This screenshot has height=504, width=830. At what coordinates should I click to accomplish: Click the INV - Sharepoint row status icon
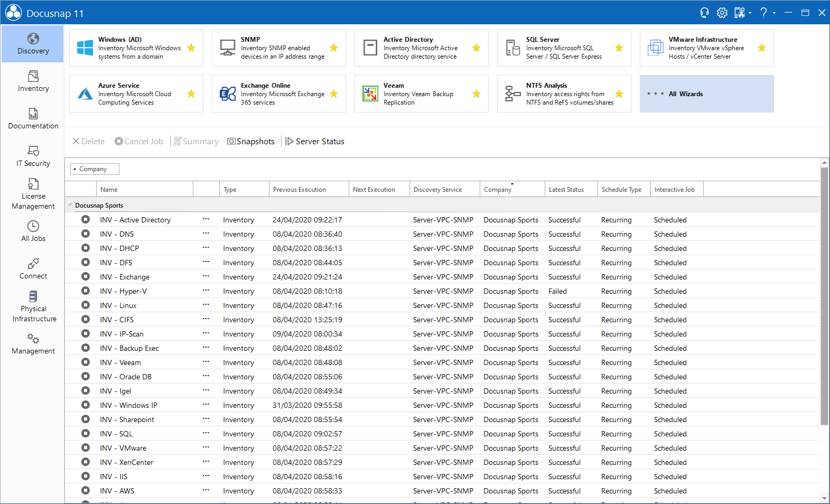point(86,419)
